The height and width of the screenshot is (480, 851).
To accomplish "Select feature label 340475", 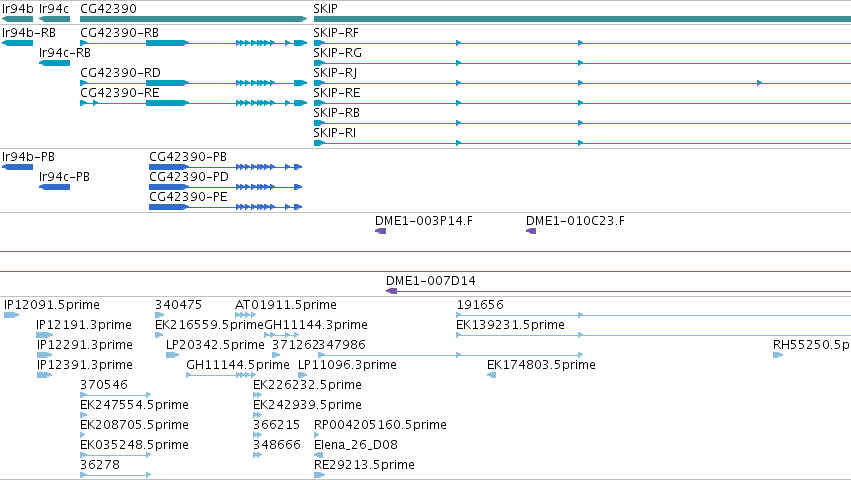I will click(179, 305).
